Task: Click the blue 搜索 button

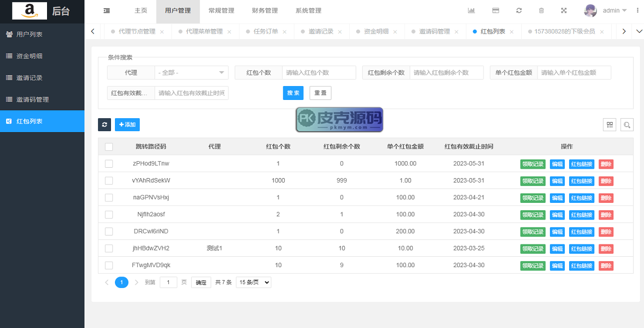Action: coord(293,93)
